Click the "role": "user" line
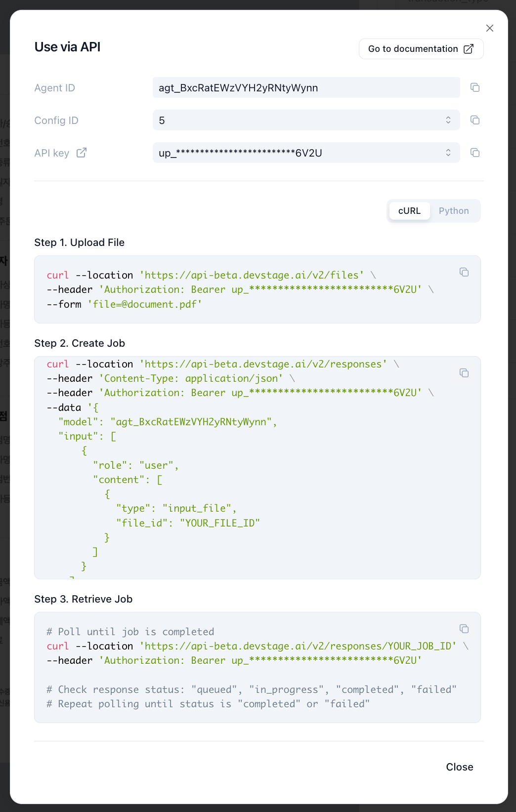Screen dimensions: 516x812 tap(136, 465)
